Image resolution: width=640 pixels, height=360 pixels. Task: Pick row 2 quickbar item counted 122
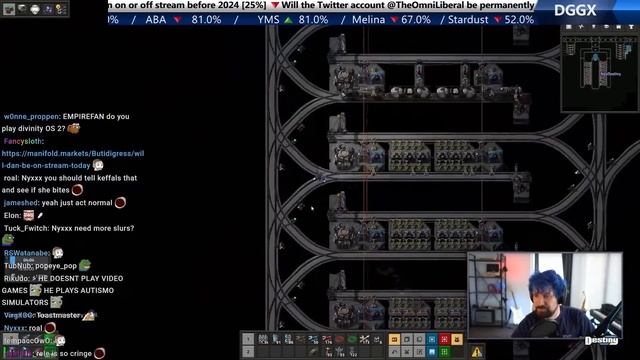click(353, 352)
